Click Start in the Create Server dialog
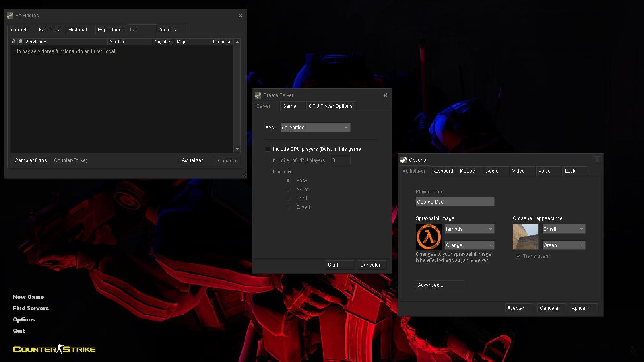Viewport: 644px width, 362px height. tap(340, 265)
